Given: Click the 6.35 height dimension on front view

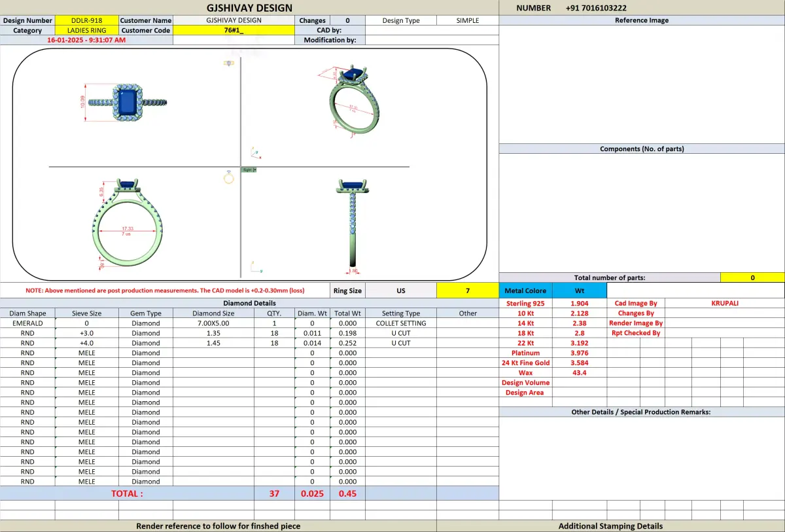Looking at the screenshot, I should click(x=101, y=191).
